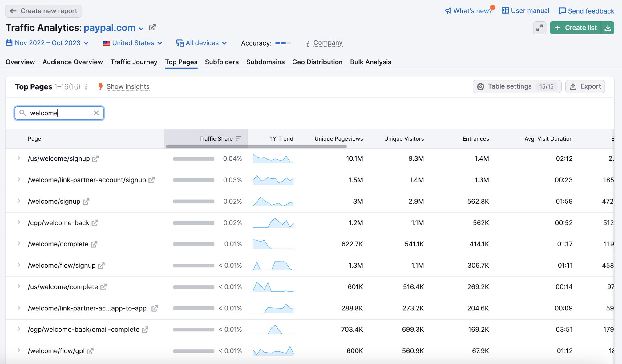Open the User manual link
Screen dimensions: 622x364
click(x=525, y=11)
